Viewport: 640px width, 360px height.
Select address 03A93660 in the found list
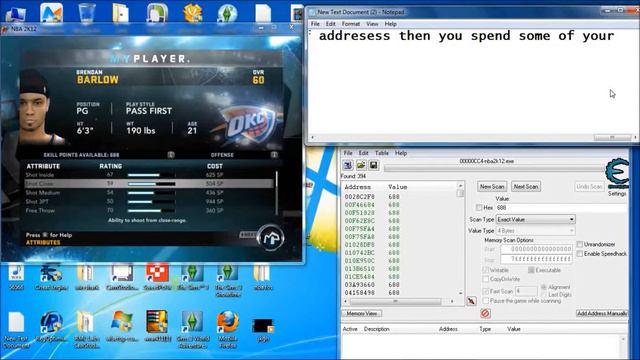pos(372,284)
